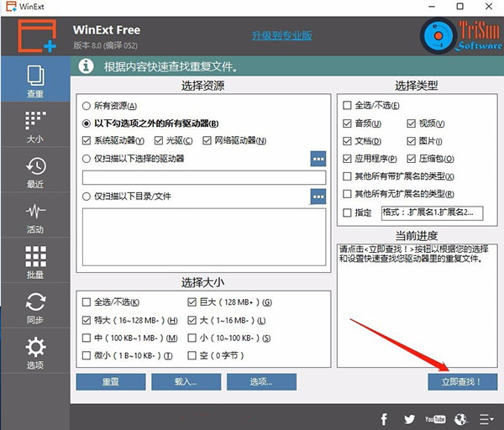Check 微小 (1 B~10 KB-) size

click(87, 355)
